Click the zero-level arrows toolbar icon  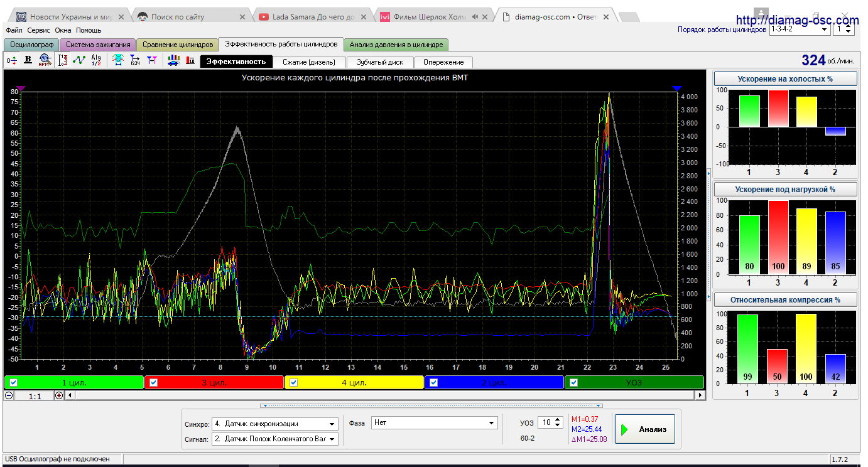(12, 60)
